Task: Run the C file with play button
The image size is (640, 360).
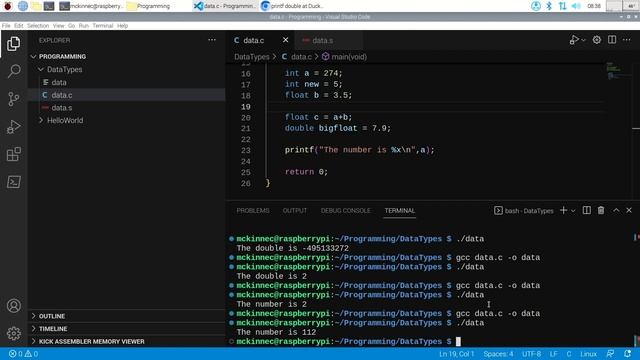Action: 574,40
